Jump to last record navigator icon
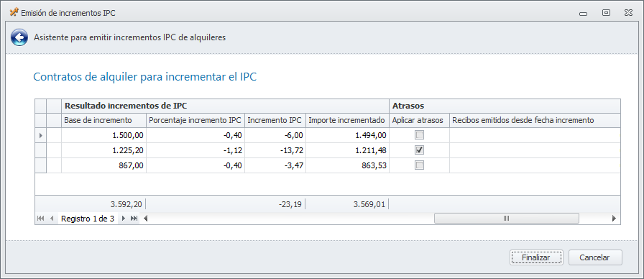Viewport: 644px width, 279px height. coord(134,219)
